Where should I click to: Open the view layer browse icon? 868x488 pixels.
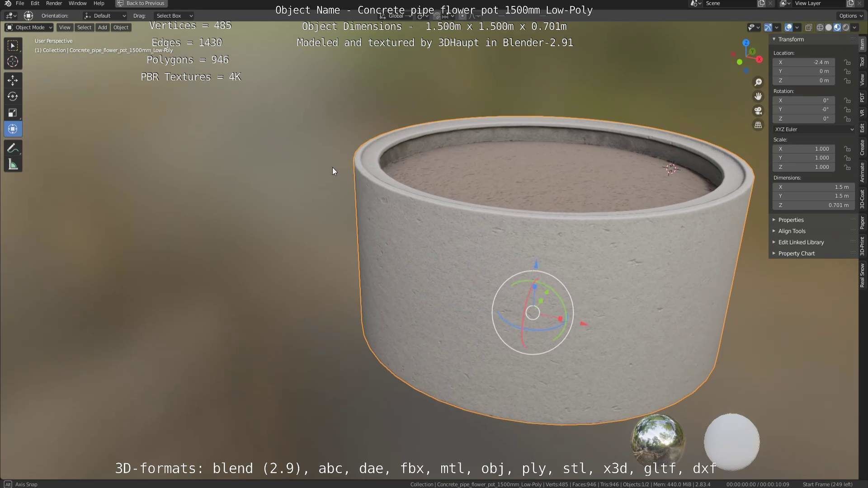coord(785,3)
